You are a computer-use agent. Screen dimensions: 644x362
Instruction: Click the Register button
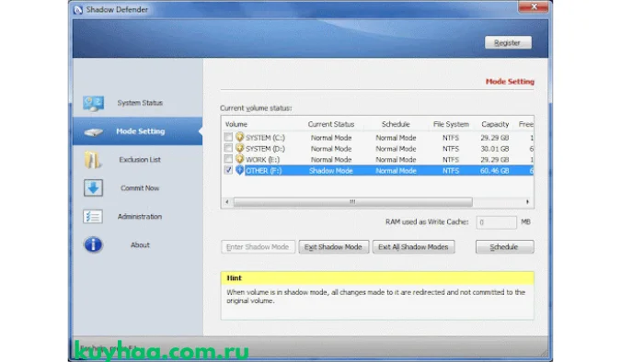(508, 42)
